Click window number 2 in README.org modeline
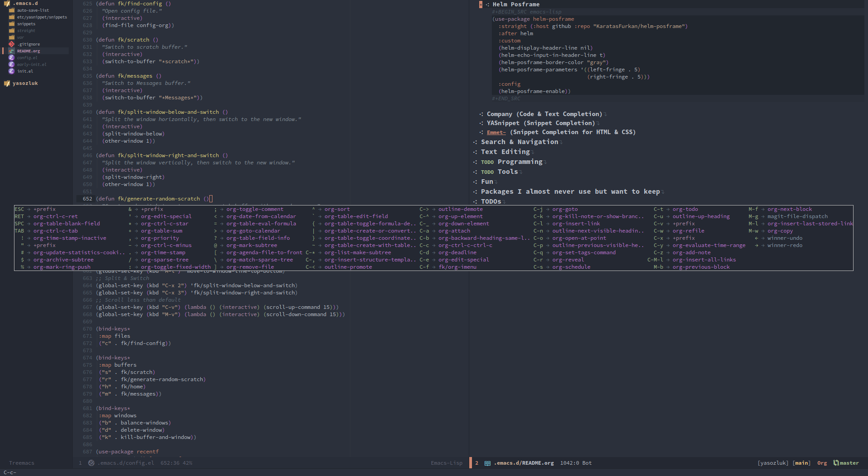868x476 pixels. pos(476,463)
